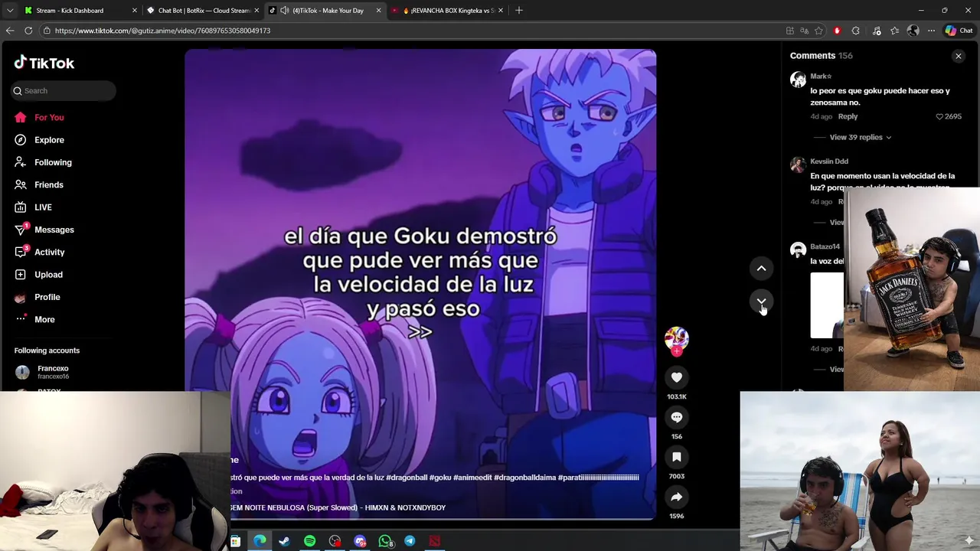This screenshot has width=980, height=551.
Task: Close the Kick Dashboard tab
Action: (x=135, y=11)
